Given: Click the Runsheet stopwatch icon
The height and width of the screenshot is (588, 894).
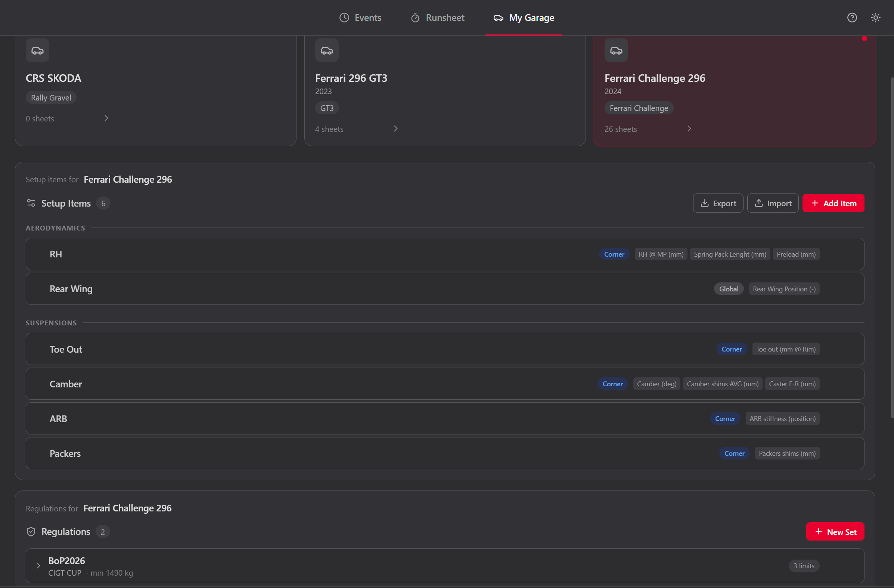Looking at the screenshot, I should tap(415, 17).
